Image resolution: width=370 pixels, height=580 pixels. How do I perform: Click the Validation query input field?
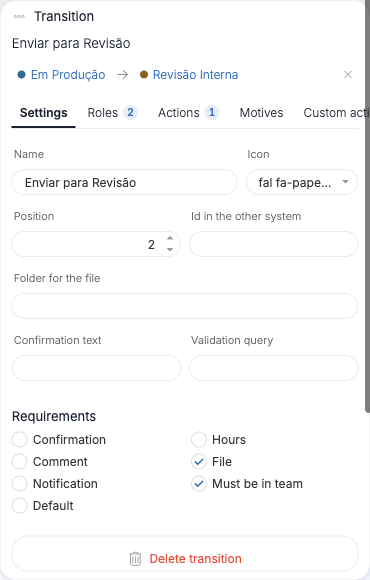[x=274, y=368]
